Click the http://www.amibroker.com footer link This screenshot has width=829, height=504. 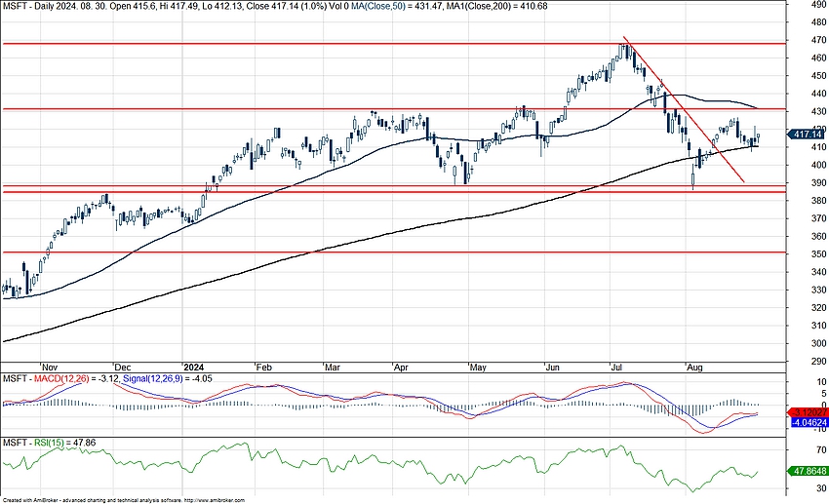[x=215, y=500]
